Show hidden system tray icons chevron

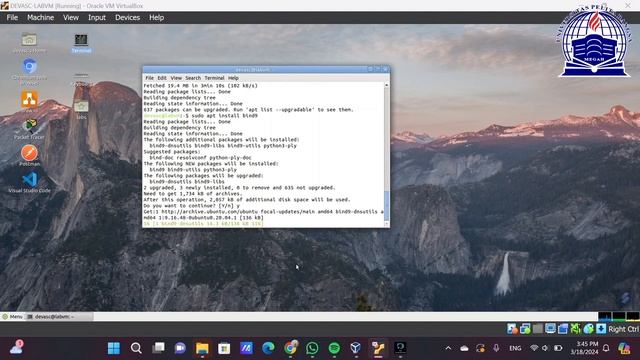click(448, 348)
